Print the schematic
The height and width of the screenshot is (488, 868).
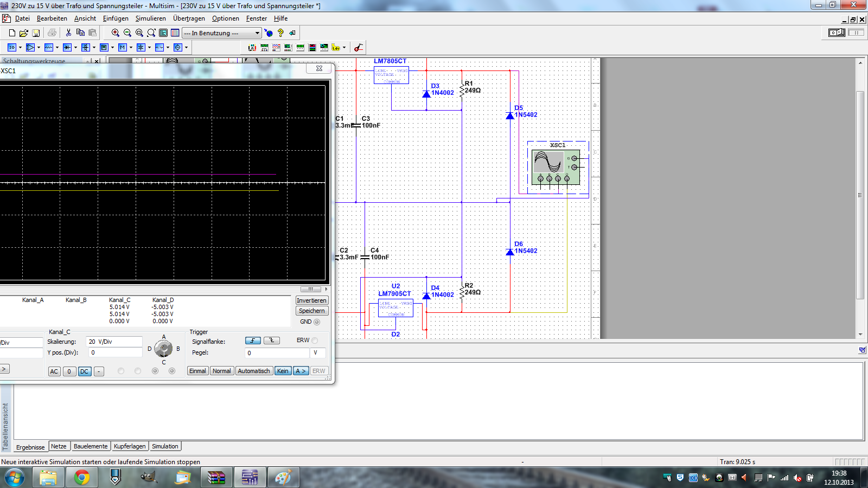point(52,33)
